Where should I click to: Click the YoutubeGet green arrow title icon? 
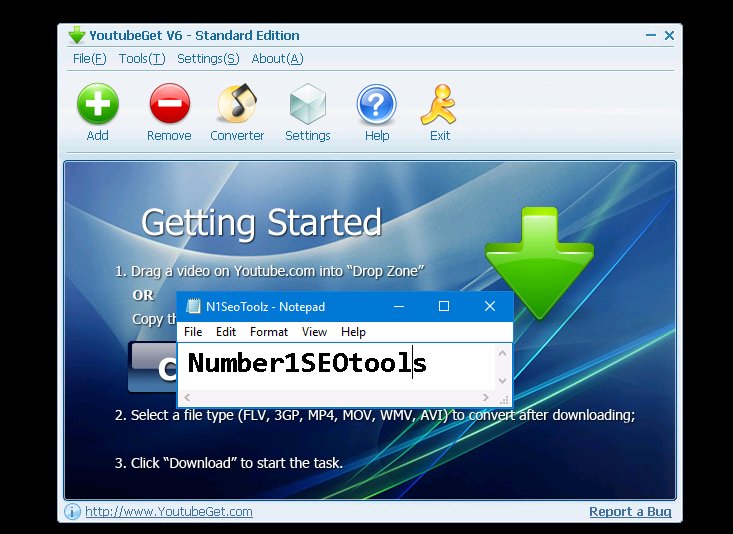(77, 36)
